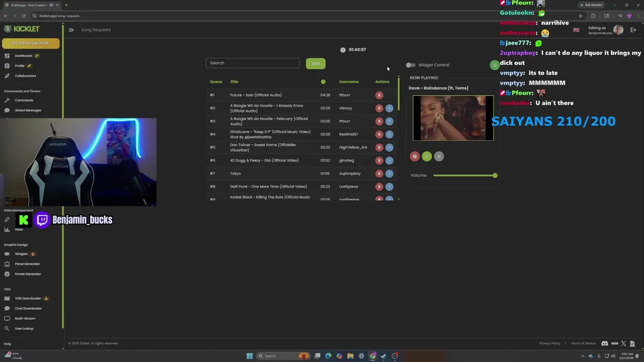Open the Chat Downloader utility
644x362 pixels.
28,308
